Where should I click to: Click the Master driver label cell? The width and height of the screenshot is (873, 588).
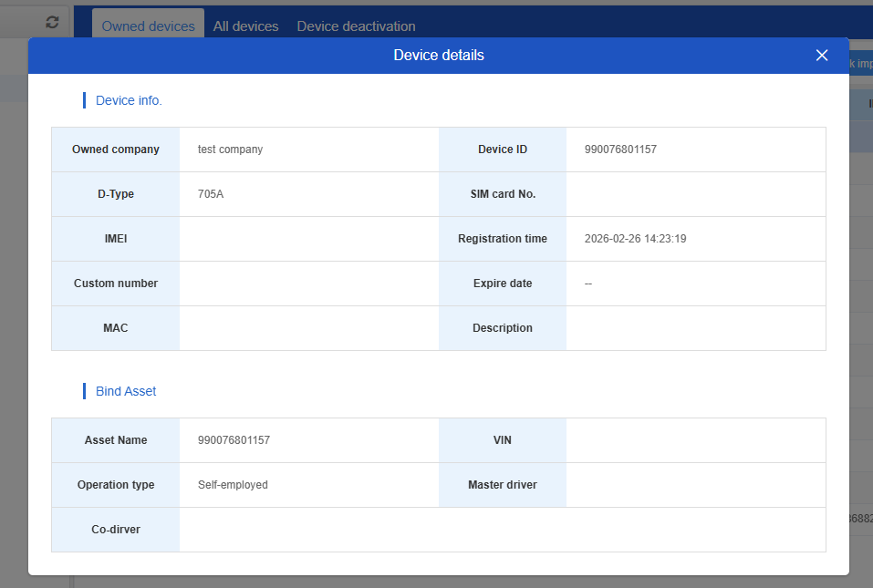pos(503,485)
